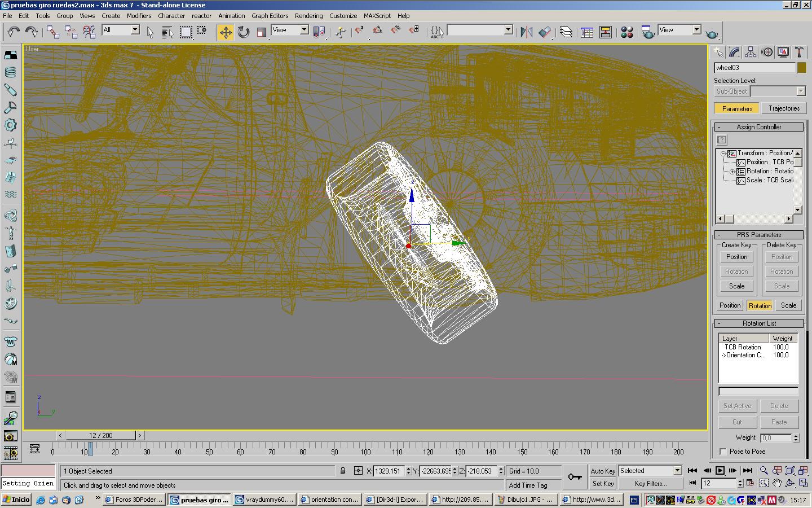Screen dimensions: 812x508
Task: Click the Key Filters... button
Action: tap(651, 484)
